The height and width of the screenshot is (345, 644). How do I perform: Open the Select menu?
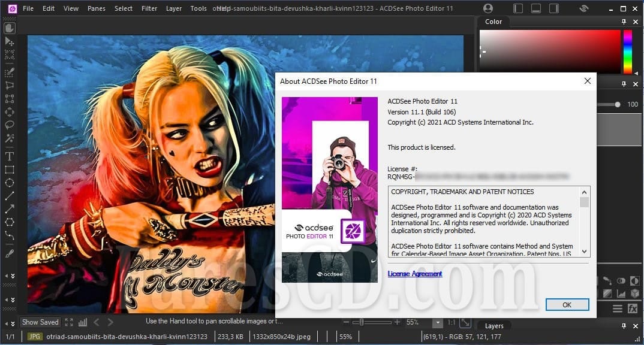[x=123, y=8]
